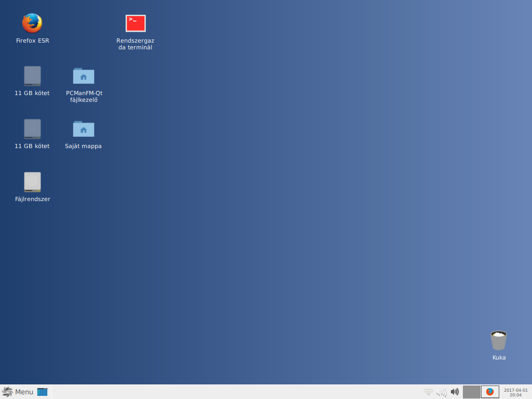This screenshot has height=399, width=532.
Task: Open the Firefox ESR desktop shortcut
Action: pos(32,23)
